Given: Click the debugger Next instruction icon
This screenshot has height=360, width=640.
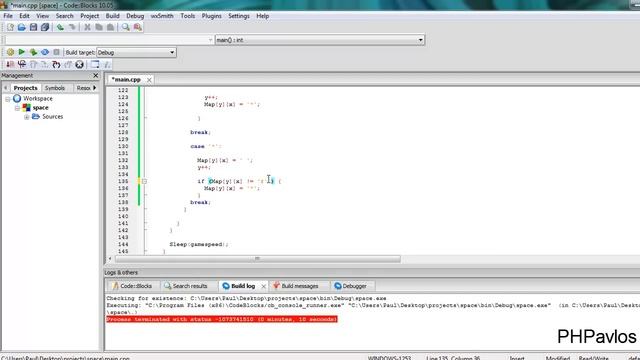Looking at the screenshot, I should coord(44,64).
